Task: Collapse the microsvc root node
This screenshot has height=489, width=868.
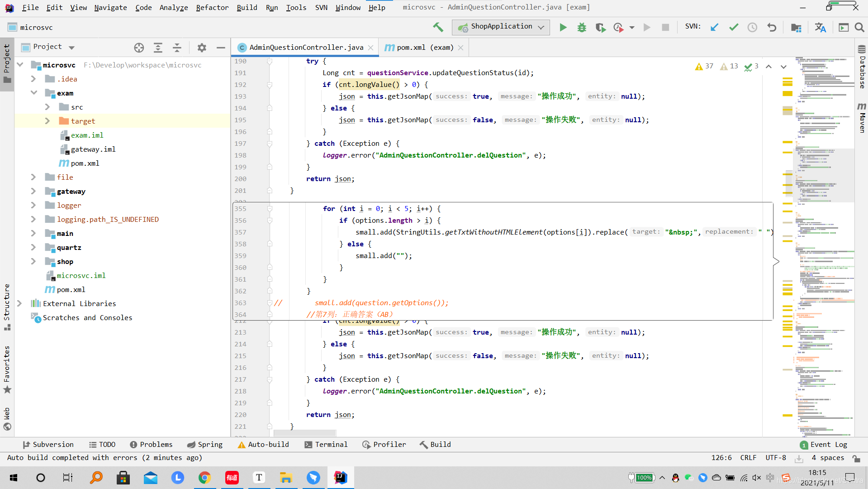Action: click(x=20, y=65)
